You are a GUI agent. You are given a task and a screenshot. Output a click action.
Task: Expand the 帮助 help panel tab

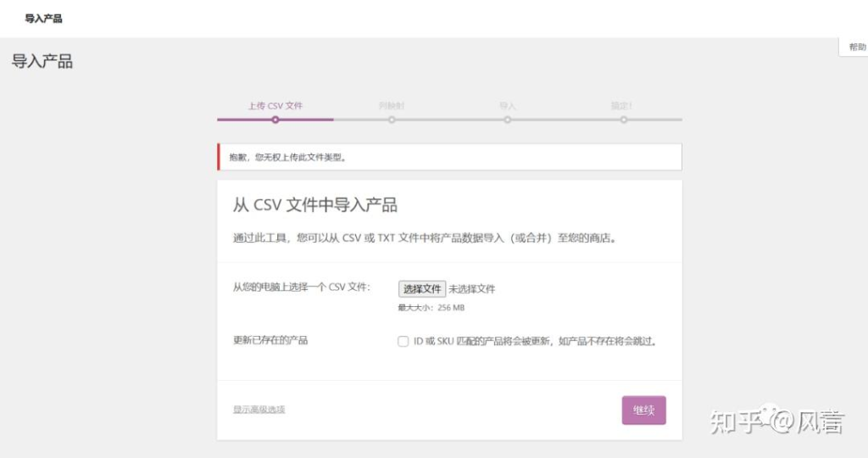(x=856, y=47)
